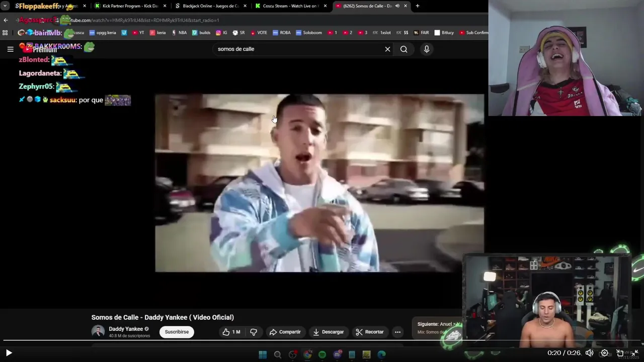Open Daddy Yankee channel avatar

(98, 331)
